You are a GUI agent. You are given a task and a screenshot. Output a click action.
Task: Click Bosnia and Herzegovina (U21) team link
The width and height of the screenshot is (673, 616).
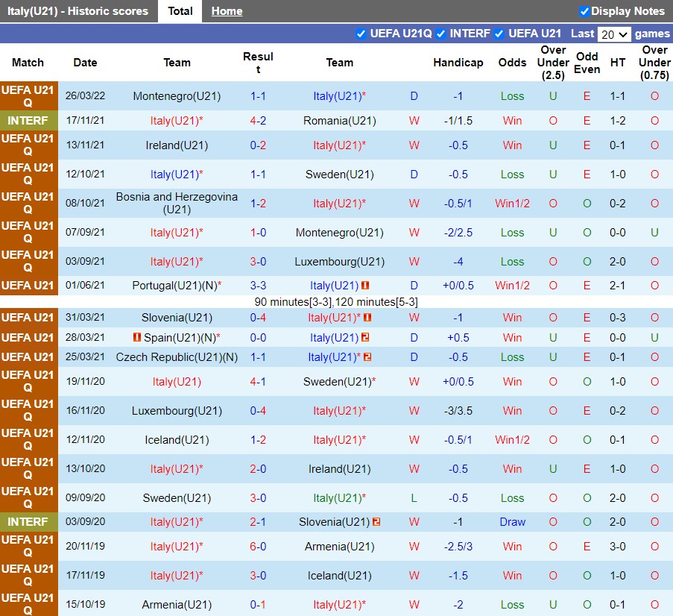177,204
